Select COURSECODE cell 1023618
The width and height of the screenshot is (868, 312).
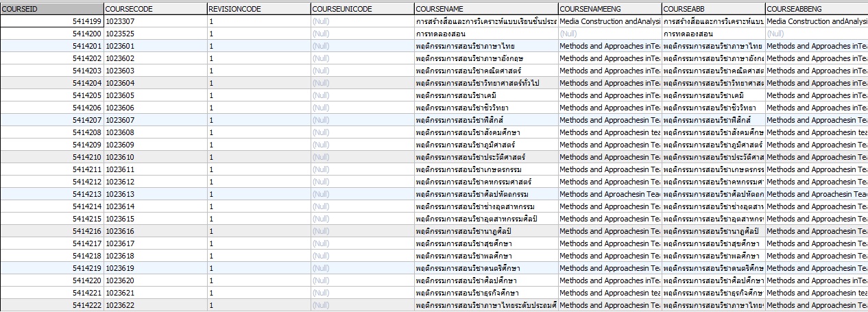(x=155, y=256)
